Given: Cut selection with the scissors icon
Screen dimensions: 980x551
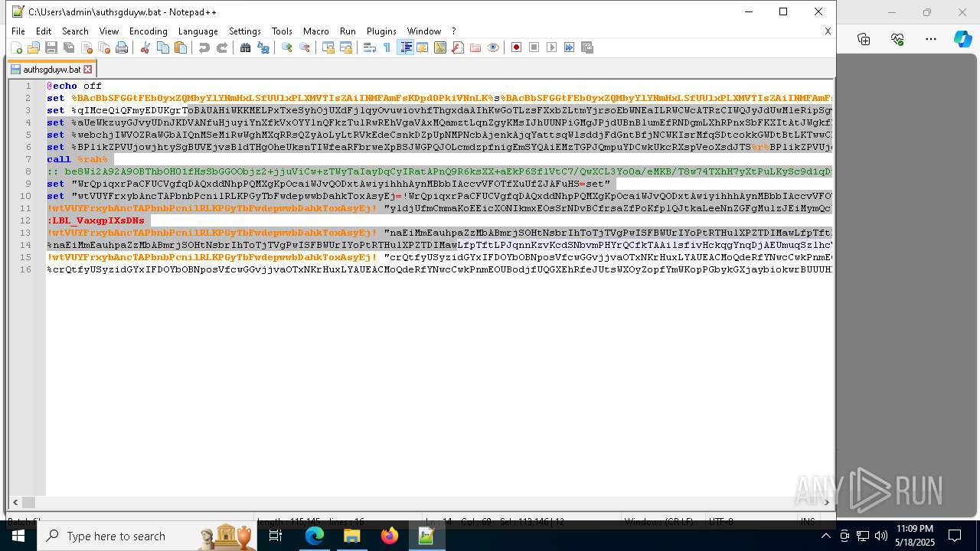Looking at the screenshot, I should coord(145,47).
